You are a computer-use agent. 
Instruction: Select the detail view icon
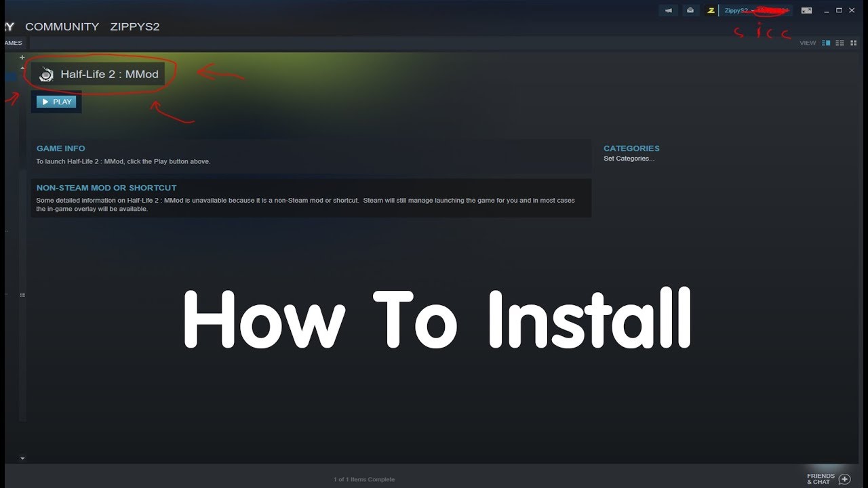pyautogui.click(x=826, y=43)
